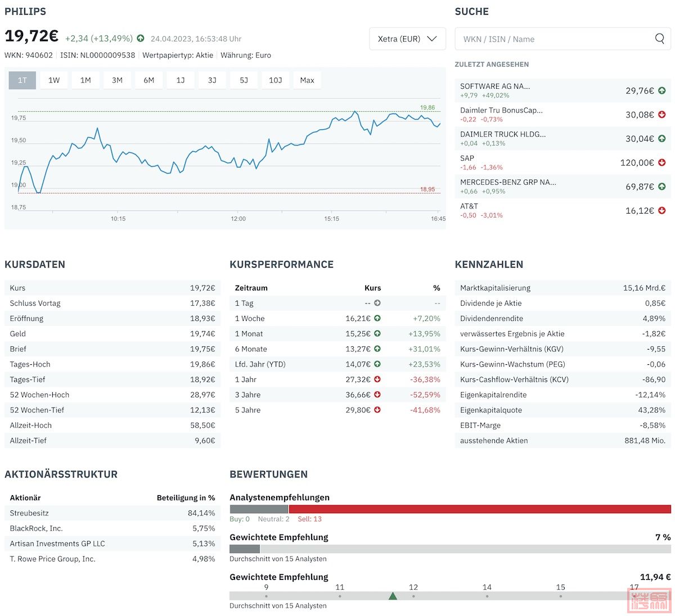The width and height of the screenshot is (675, 616).
Task: Click green arrow icon in 1 Monat row
Action: 377,333
